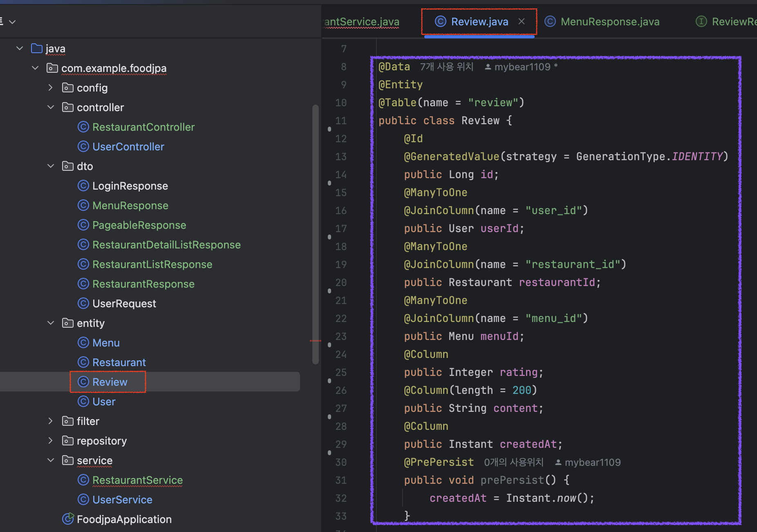Click the prePersist method name
Image resolution: width=757 pixels, height=532 pixels.
(x=512, y=480)
